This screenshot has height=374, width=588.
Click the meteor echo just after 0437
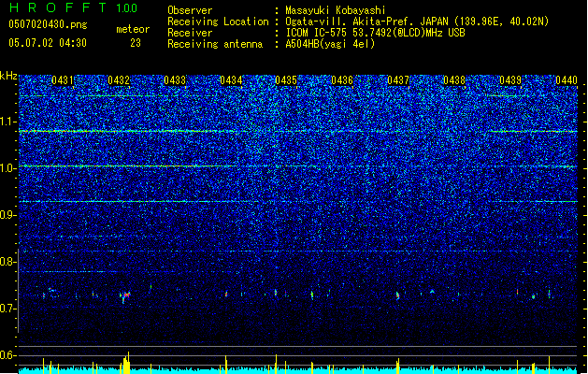coord(397,295)
